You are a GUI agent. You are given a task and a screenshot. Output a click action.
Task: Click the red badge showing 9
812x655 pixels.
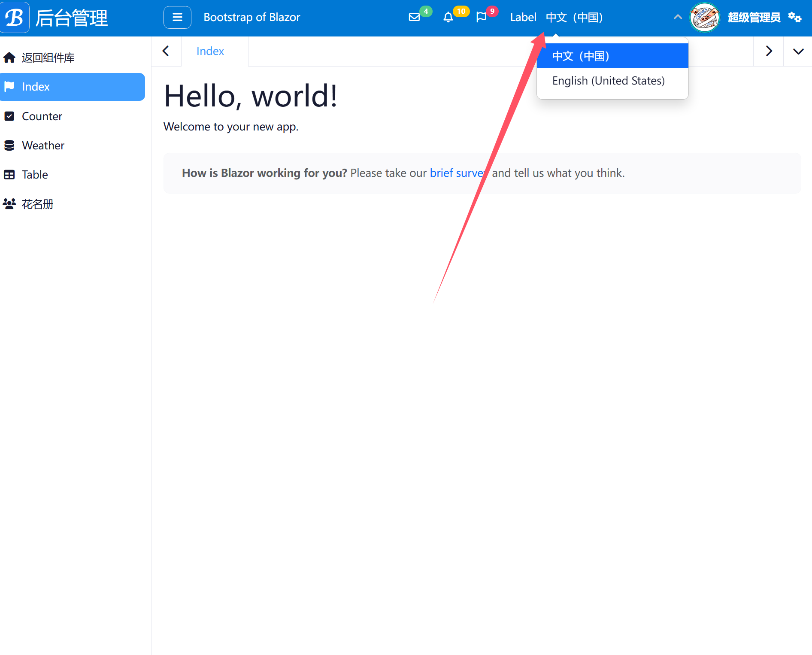tap(492, 11)
